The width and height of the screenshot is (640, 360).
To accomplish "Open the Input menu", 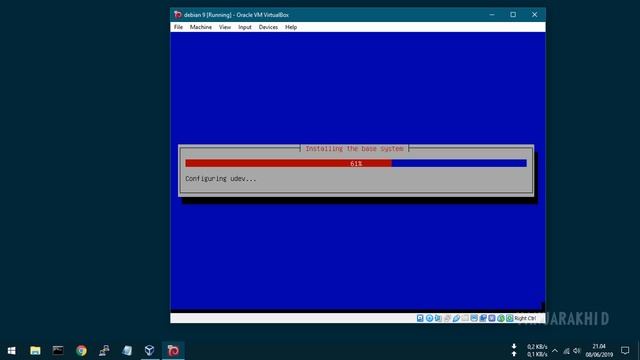I will 244,27.
